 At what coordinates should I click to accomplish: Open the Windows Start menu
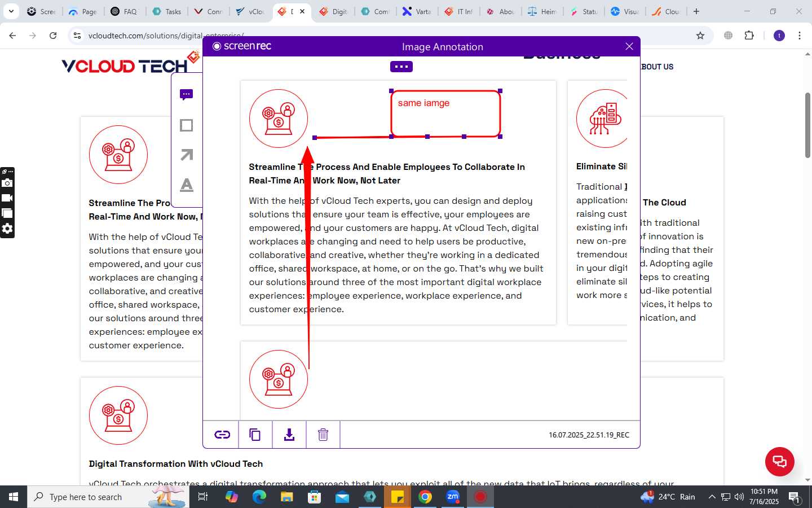click(x=14, y=497)
